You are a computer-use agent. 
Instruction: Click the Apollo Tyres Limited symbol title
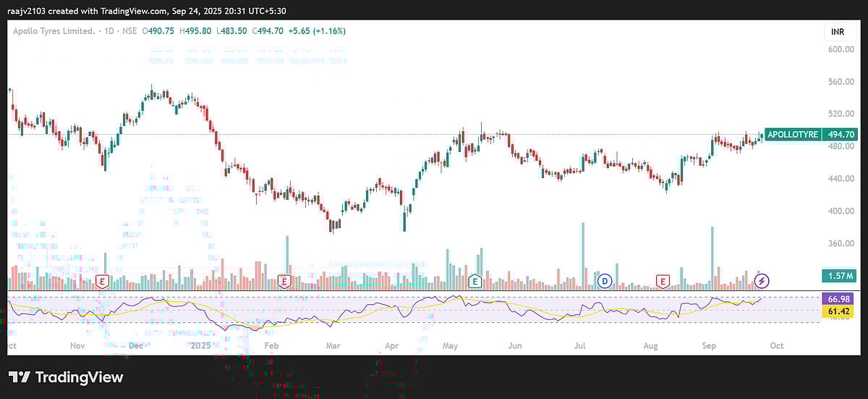pos(54,31)
